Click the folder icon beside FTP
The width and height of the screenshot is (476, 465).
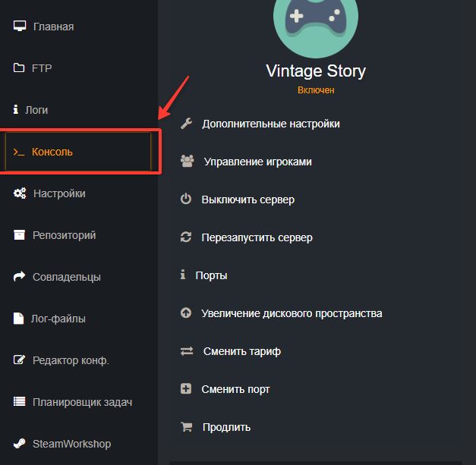coord(20,68)
